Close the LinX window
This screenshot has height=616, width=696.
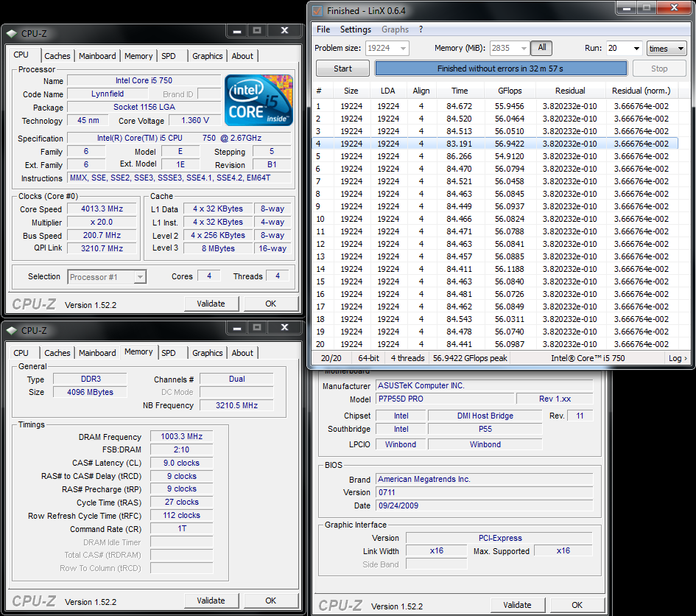click(674, 7)
